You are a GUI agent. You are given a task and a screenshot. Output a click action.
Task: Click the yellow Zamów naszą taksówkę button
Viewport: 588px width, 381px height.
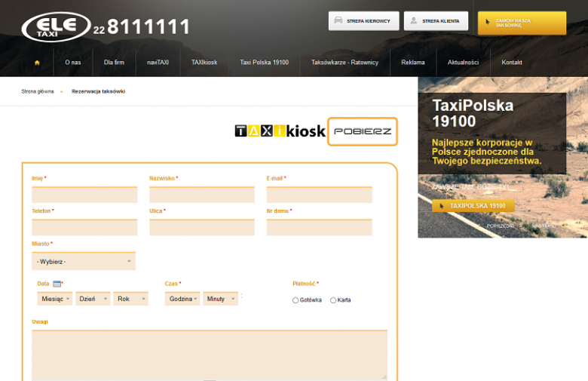pyautogui.click(x=522, y=23)
